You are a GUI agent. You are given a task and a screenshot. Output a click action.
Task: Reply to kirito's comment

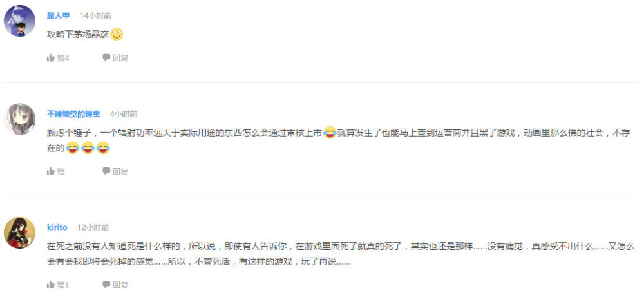(x=115, y=285)
